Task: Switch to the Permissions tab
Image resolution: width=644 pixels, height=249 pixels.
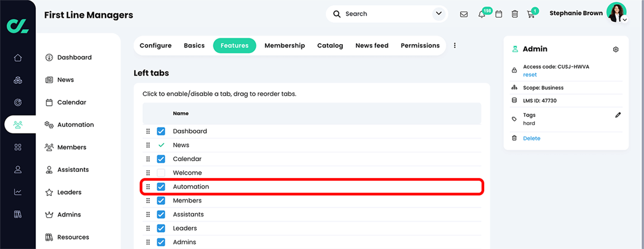Action: coord(420,46)
